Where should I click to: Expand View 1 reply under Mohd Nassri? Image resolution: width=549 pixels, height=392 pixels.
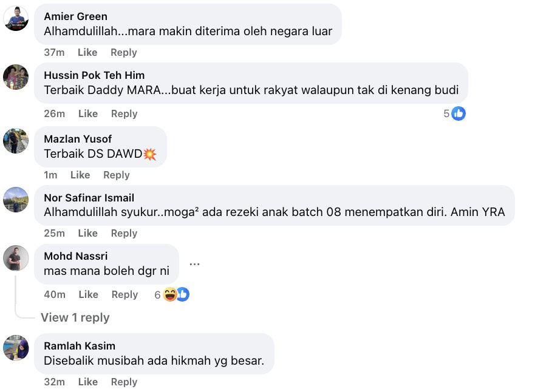coord(75,317)
